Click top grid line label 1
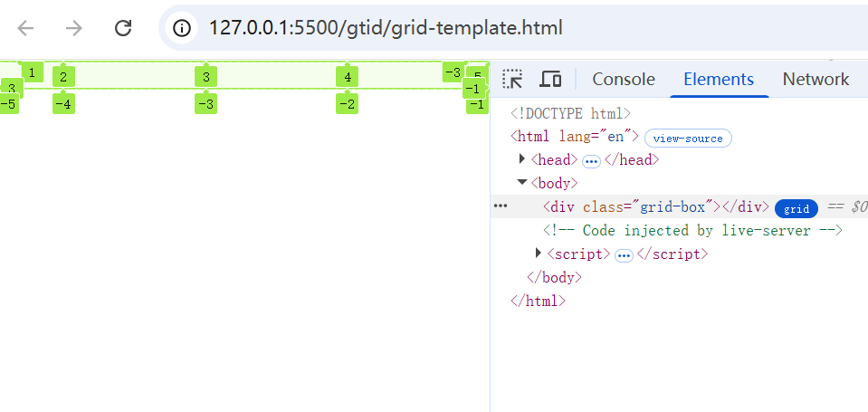 [x=33, y=72]
